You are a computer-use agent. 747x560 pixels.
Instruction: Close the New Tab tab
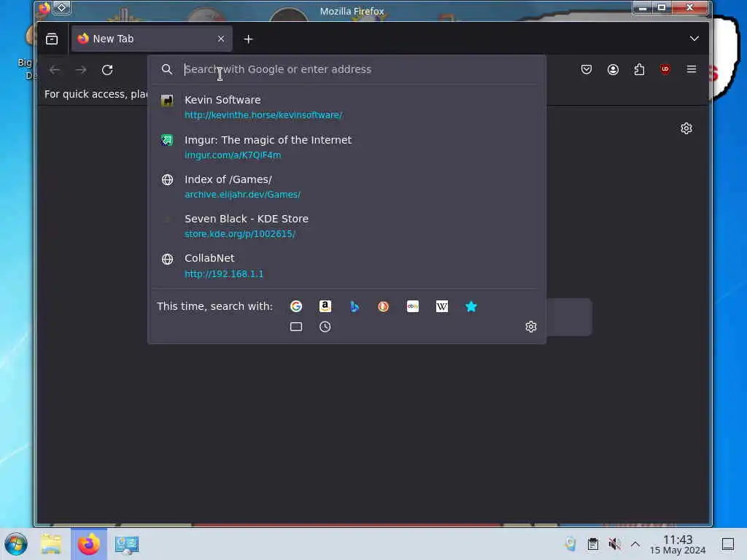221,39
